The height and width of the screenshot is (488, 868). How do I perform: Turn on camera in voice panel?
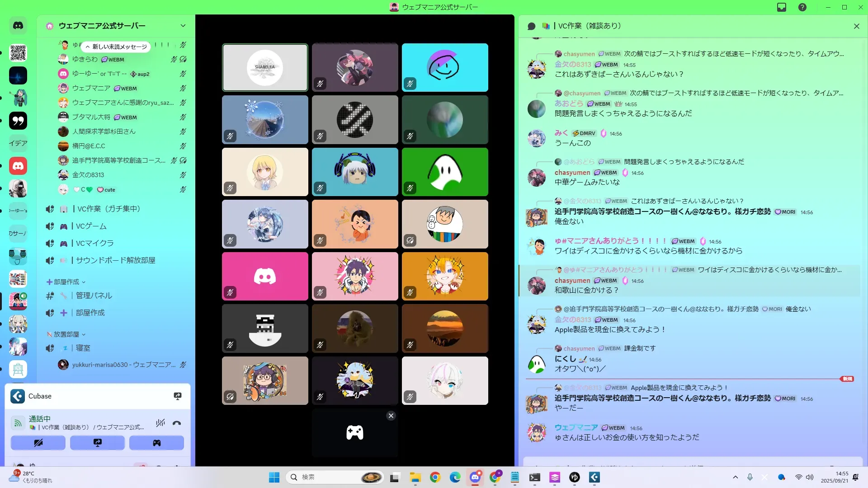click(x=38, y=443)
